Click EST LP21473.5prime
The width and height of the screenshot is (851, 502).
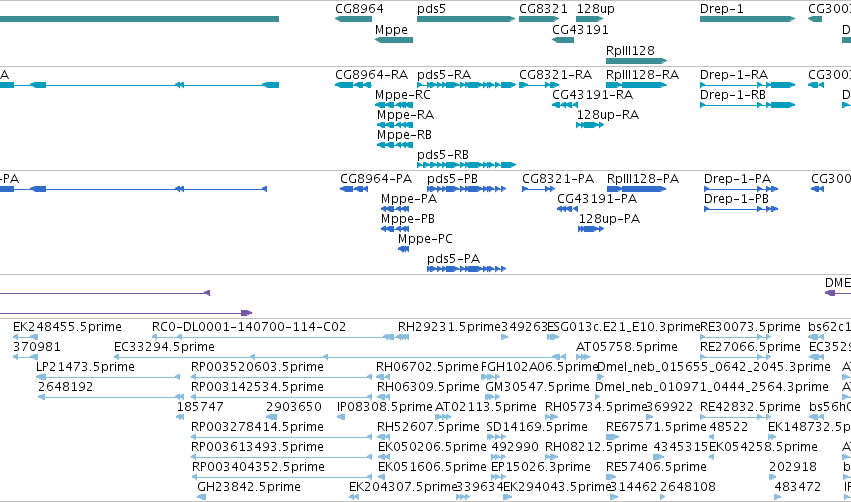tap(85, 367)
